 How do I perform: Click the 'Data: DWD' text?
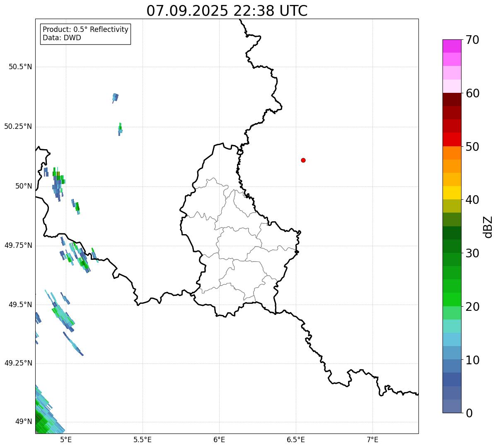click(x=62, y=38)
